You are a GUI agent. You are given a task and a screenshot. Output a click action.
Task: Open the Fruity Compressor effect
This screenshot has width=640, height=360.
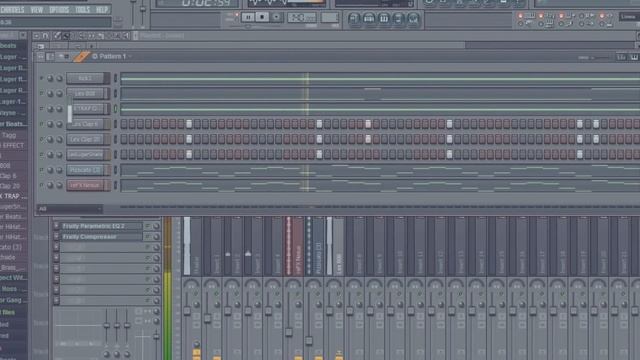(101, 237)
